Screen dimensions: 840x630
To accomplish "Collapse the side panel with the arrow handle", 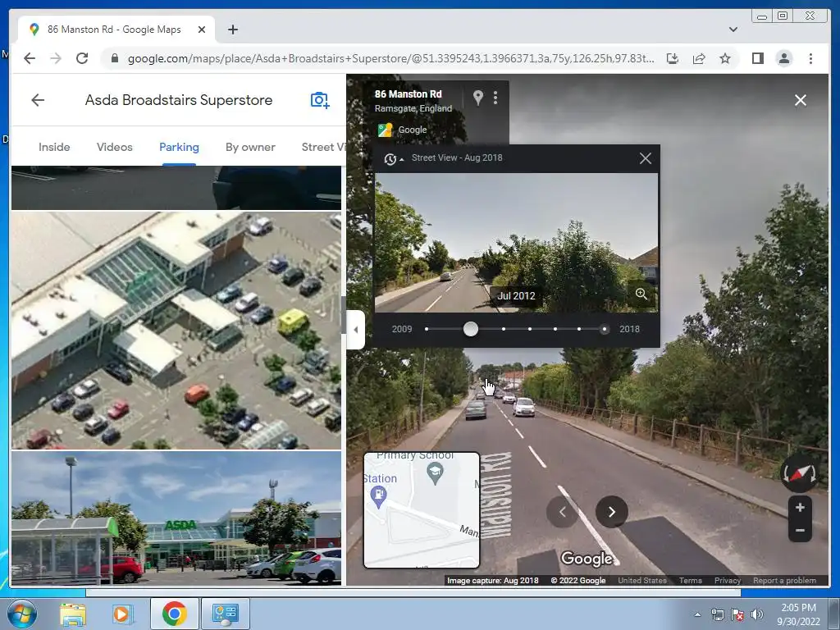I will click(x=356, y=330).
